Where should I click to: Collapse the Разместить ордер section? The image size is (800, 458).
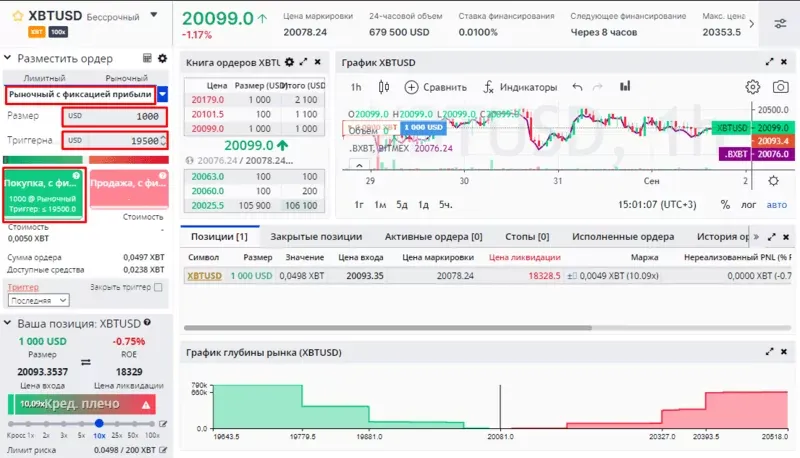pyautogui.click(x=8, y=58)
